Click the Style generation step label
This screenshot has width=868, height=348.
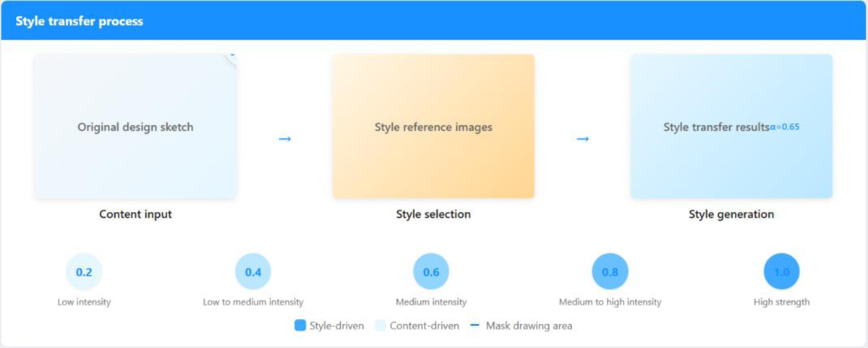point(731,214)
